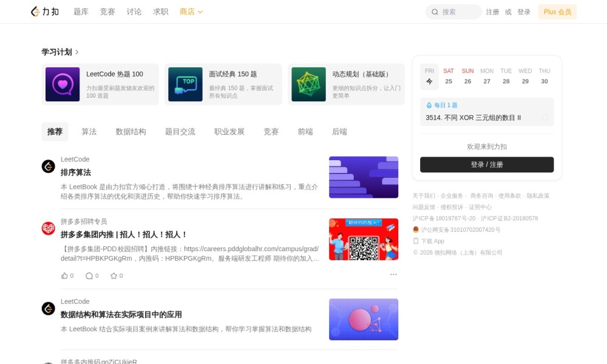Select TUE 28 in the calendar

coord(506,76)
